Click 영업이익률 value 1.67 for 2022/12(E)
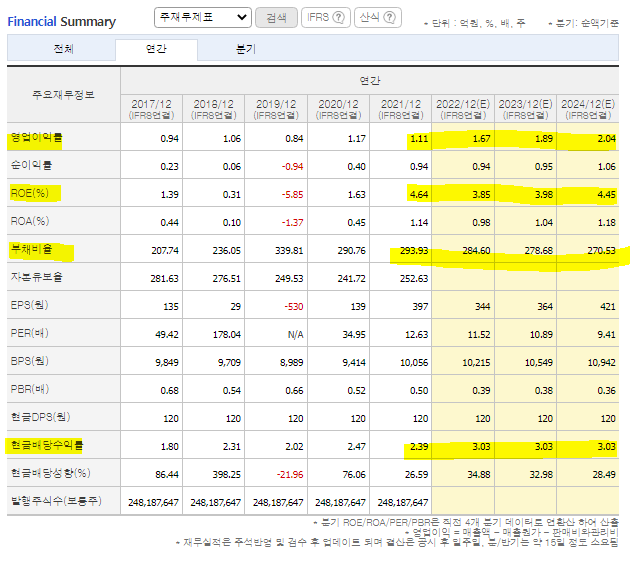630x562 pixels. point(481,139)
